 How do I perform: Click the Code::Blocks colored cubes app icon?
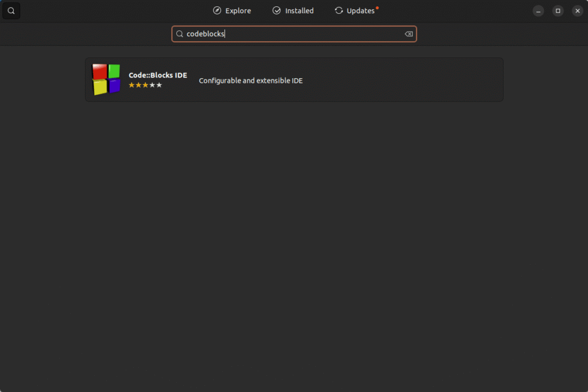point(106,79)
